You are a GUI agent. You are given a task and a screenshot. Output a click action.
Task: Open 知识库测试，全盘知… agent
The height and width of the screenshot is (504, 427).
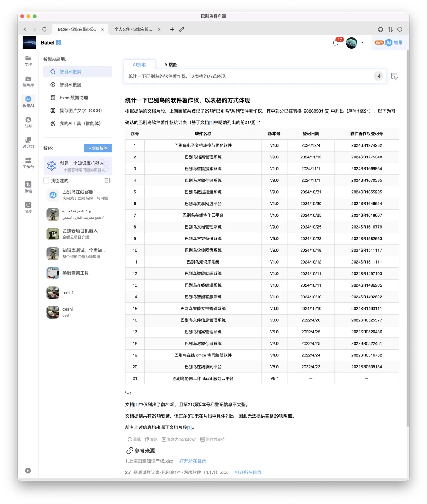[x=78, y=253]
